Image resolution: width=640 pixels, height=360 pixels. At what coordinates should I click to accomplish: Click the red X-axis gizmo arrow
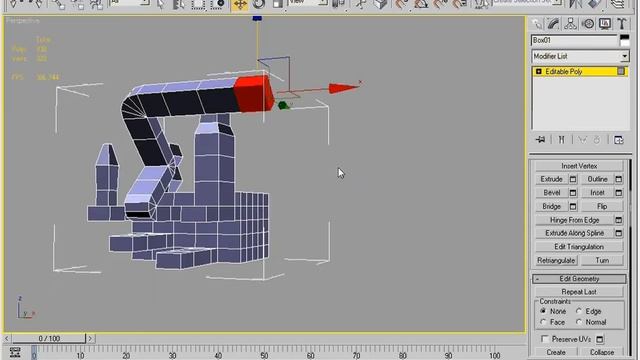344,88
